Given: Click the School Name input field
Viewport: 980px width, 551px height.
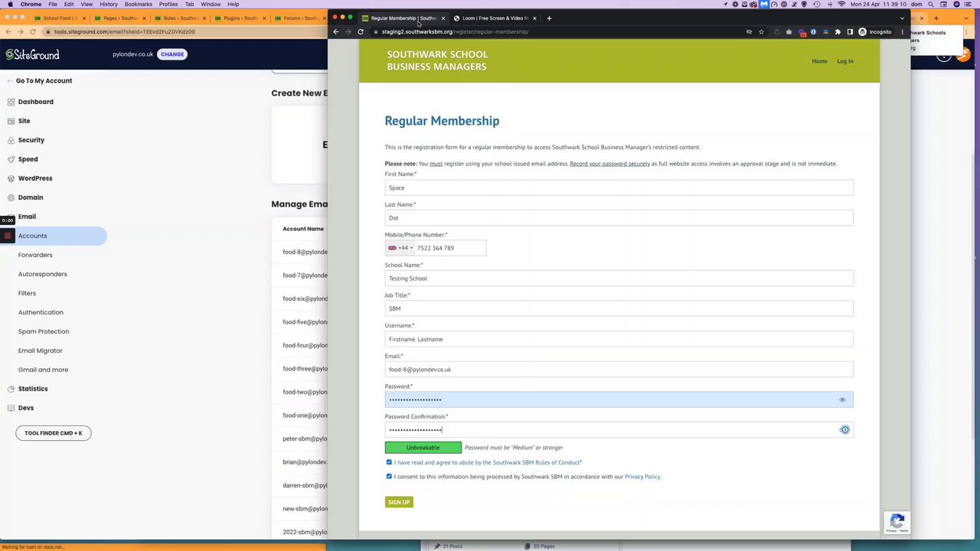Looking at the screenshot, I should 619,279.
